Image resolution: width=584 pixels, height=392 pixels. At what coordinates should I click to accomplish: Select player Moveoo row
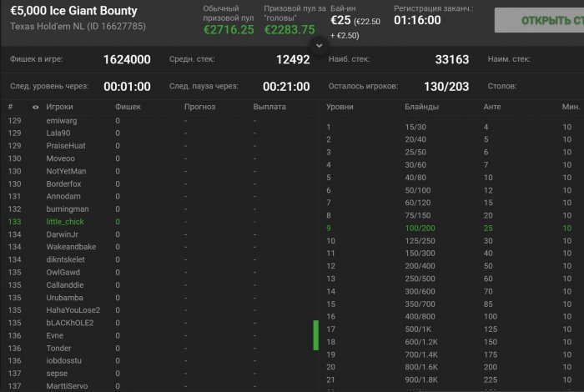click(160, 158)
